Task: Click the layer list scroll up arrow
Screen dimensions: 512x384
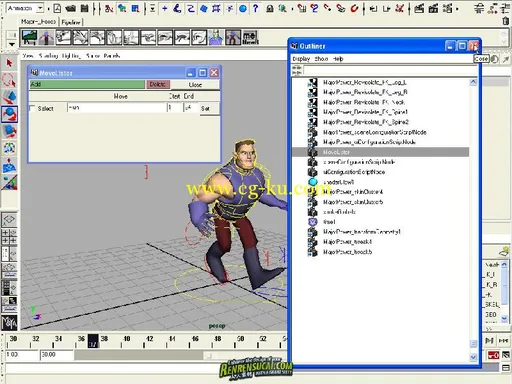Action: click(x=504, y=265)
